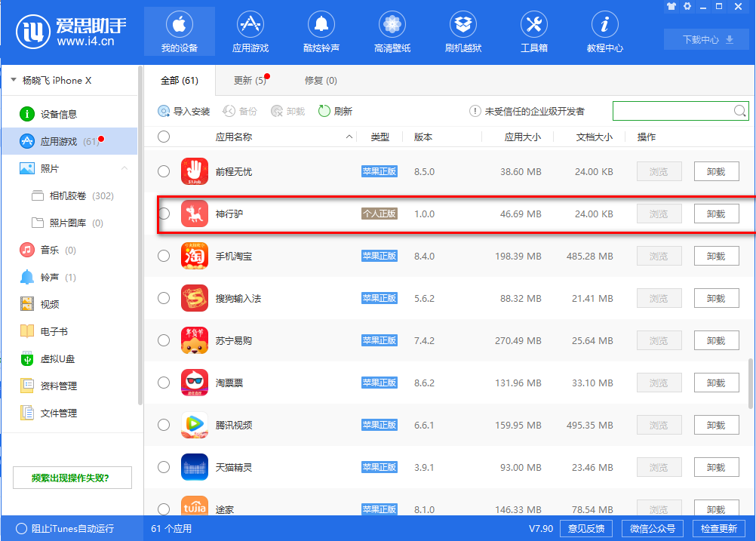Open 刷机越狱 dropbox-style icon
The image size is (756, 541).
point(463,26)
